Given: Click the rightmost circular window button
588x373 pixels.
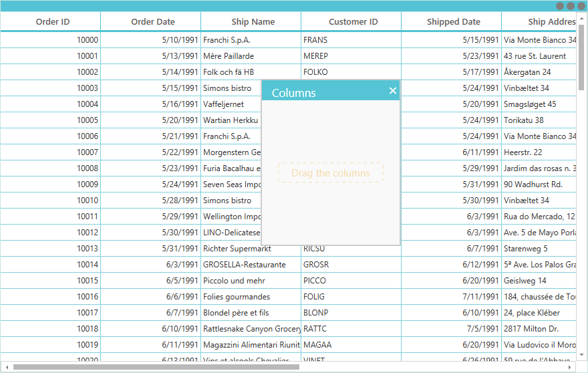Looking at the screenshot, I should coord(581,6).
